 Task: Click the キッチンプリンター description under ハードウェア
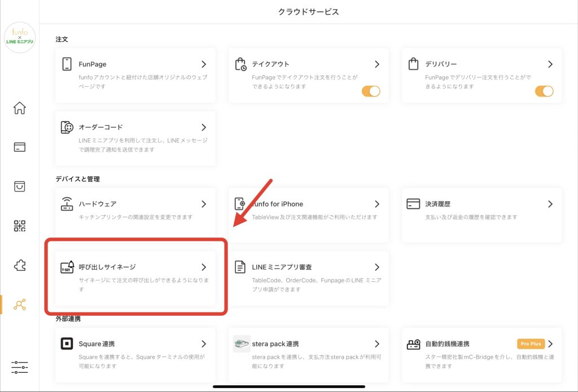tap(135, 217)
